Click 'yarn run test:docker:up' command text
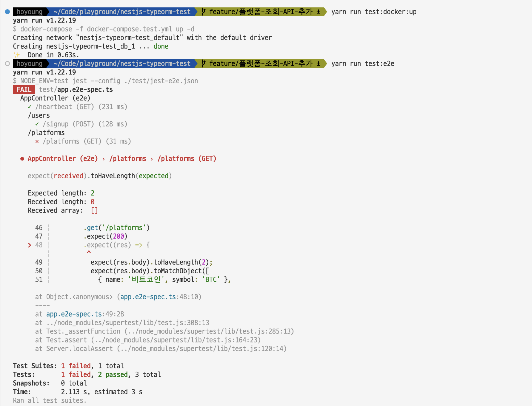This screenshot has height=406, width=532. click(374, 12)
